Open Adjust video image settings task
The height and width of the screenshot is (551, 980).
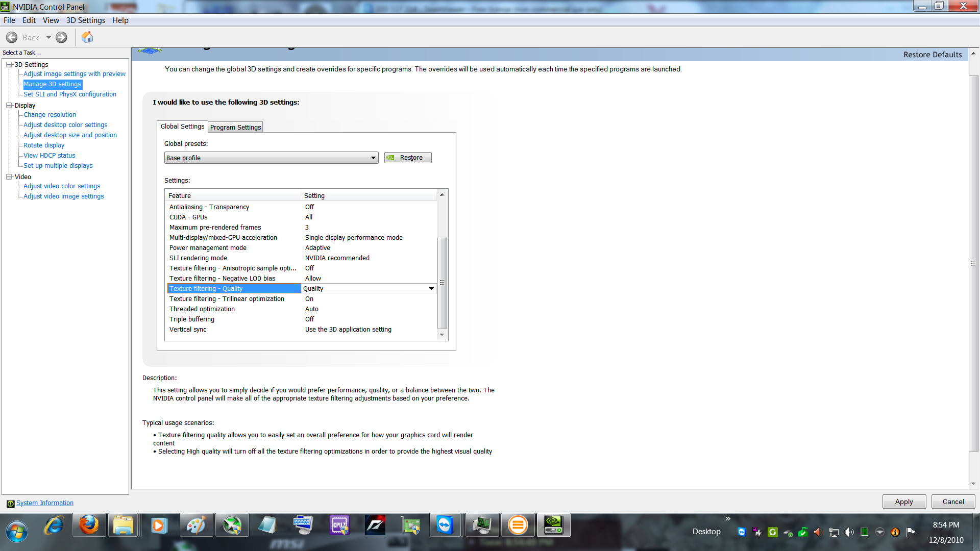point(64,196)
